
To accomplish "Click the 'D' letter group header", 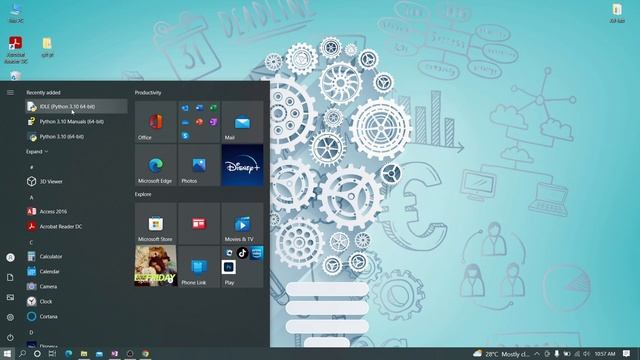I will [31, 332].
